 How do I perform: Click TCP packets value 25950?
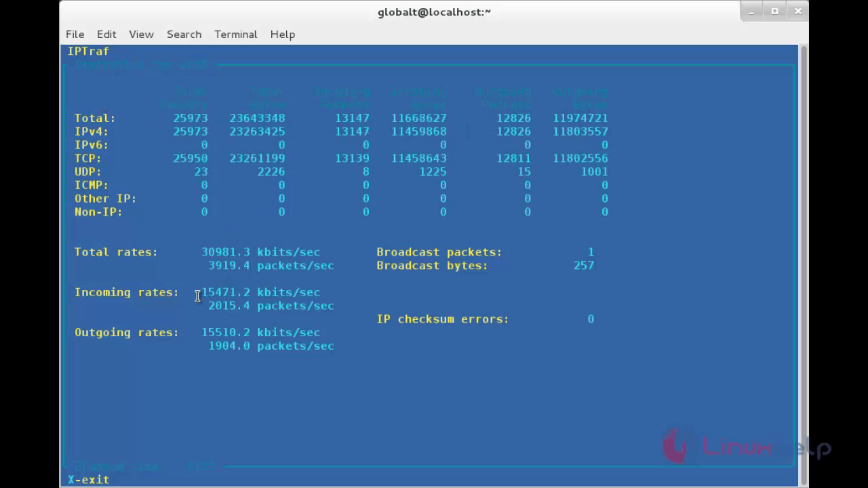[x=191, y=158]
